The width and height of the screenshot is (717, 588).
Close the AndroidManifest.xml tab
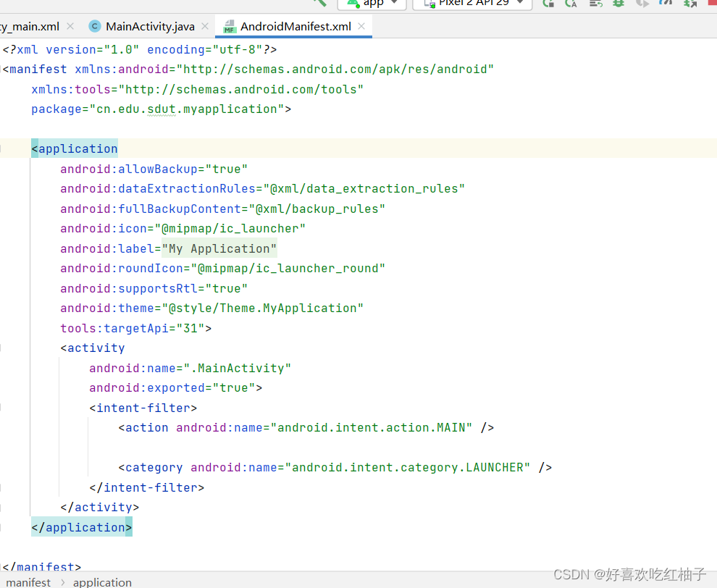361,25
